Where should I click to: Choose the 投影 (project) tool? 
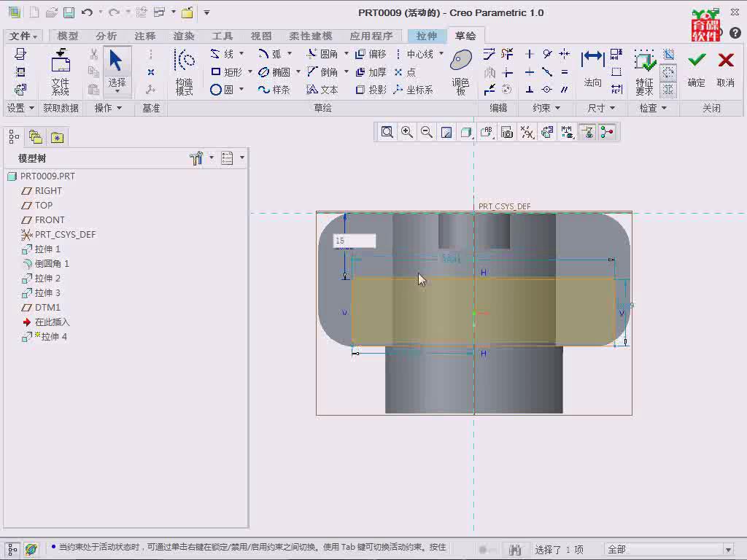point(371,90)
